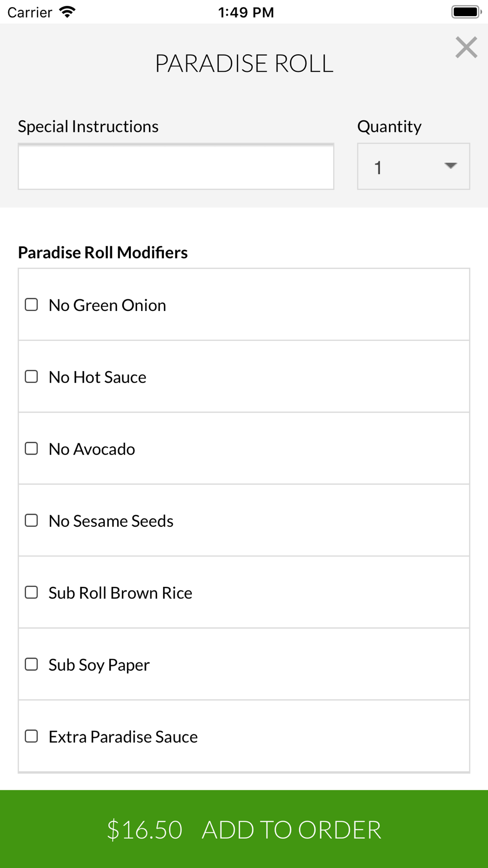This screenshot has height=868, width=488.
Task: Toggle the No Sesame Seeds checkbox
Action: [31, 520]
